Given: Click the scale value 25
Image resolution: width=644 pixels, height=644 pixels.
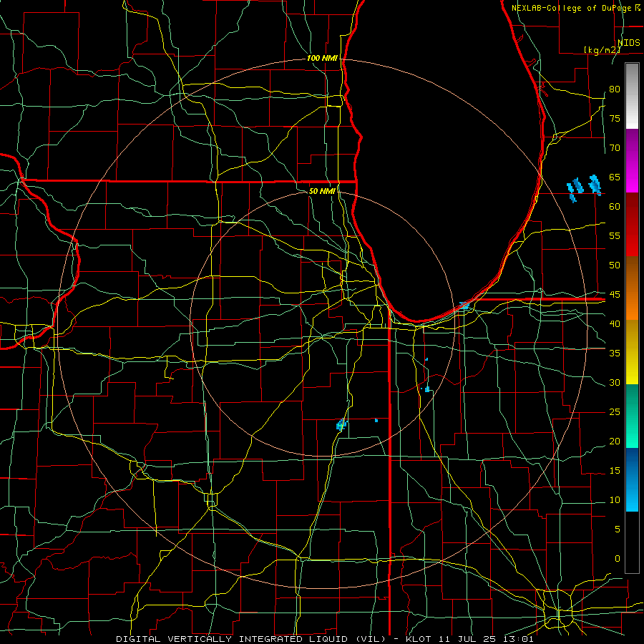Looking at the screenshot, I should [615, 411].
